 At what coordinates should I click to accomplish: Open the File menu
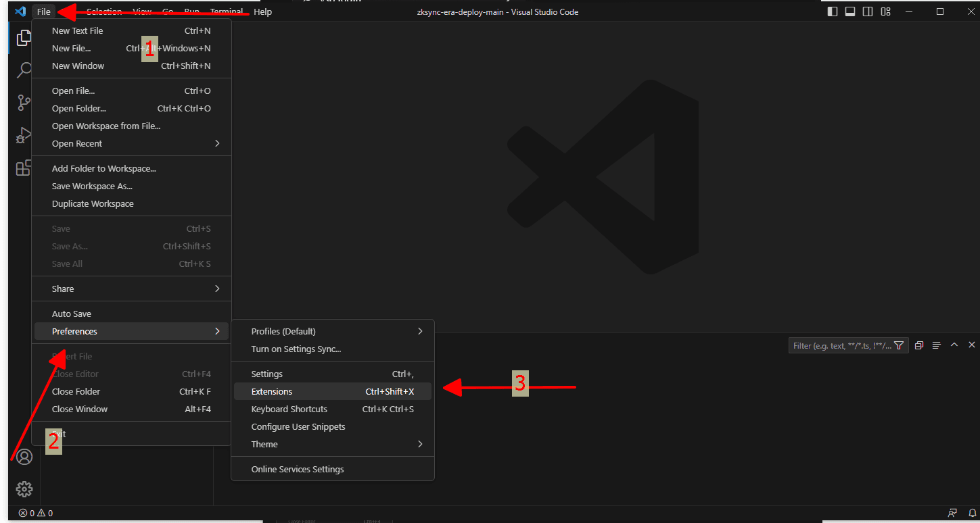click(x=44, y=11)
